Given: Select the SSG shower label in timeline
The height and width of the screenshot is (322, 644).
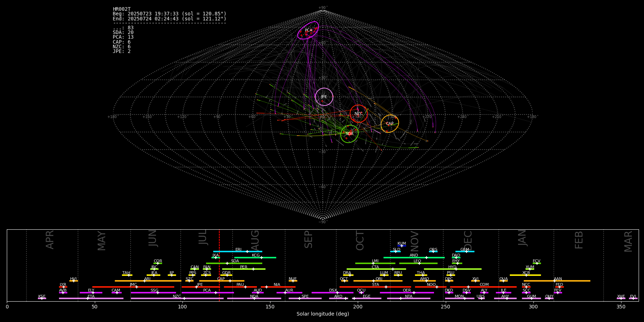Looking at the screenshot, I should (x=155, y=291).
